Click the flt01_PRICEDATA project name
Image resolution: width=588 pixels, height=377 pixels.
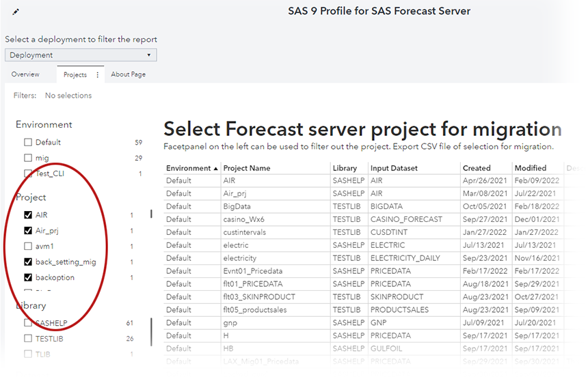coord(253,284)
